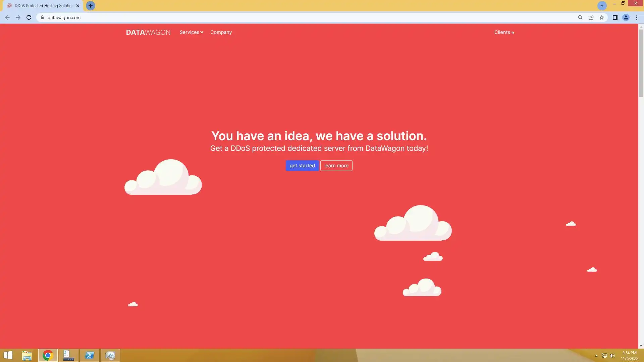Viewport: 644px width, 362px height.
Task: Open the share page icon
Action: pos(591,17)
